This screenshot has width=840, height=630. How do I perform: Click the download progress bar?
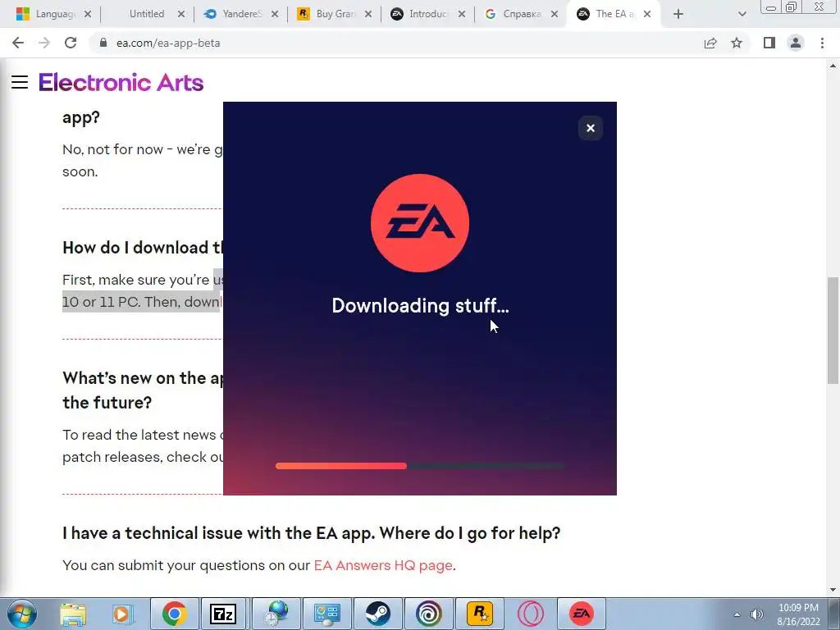point(420,466)
